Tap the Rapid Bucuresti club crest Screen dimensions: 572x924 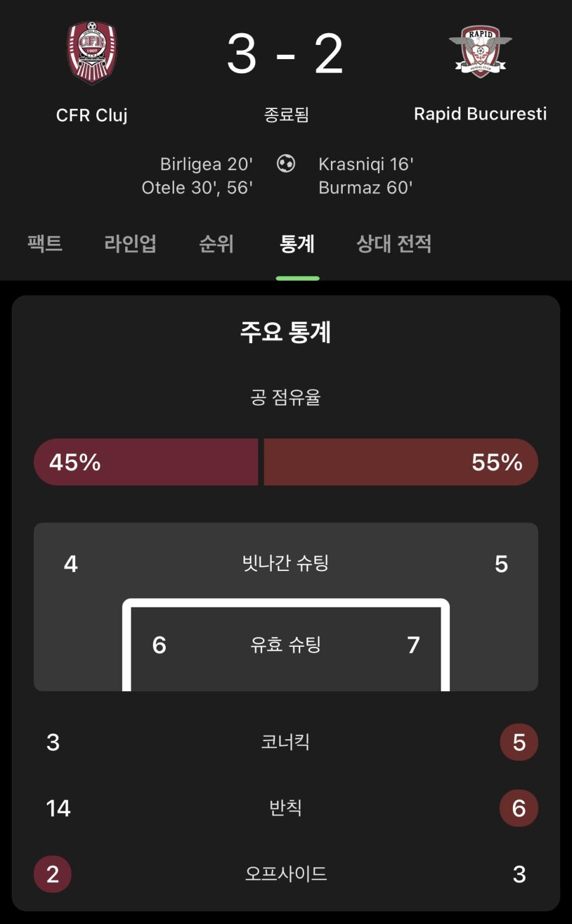[480, 52]
